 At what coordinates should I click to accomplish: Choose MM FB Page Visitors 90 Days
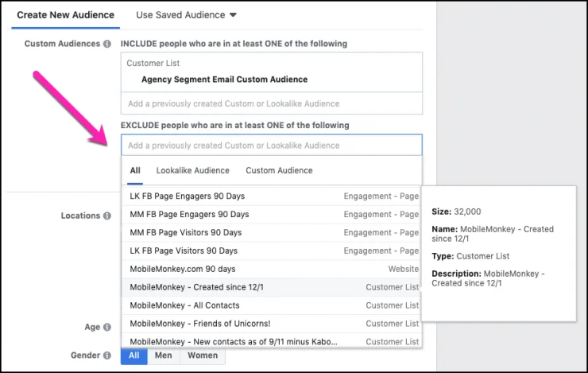click(x=186, y=232)
